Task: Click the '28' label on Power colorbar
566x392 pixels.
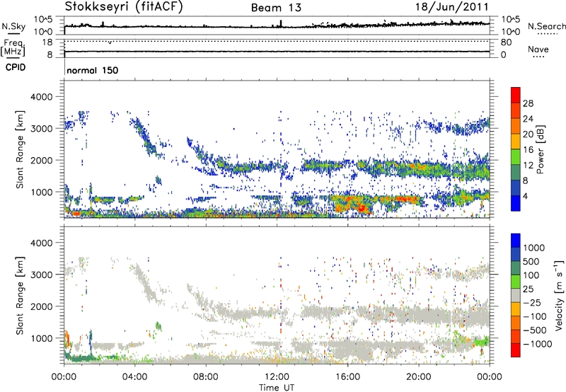Action: (x=528, y=103)
